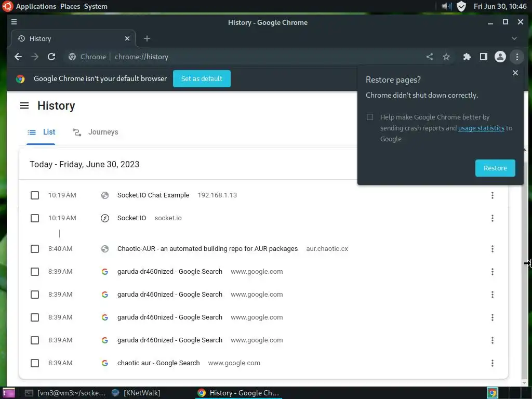The image size is (532, 399).
Task: Share this page via the share icon
Action: point(430,57)
